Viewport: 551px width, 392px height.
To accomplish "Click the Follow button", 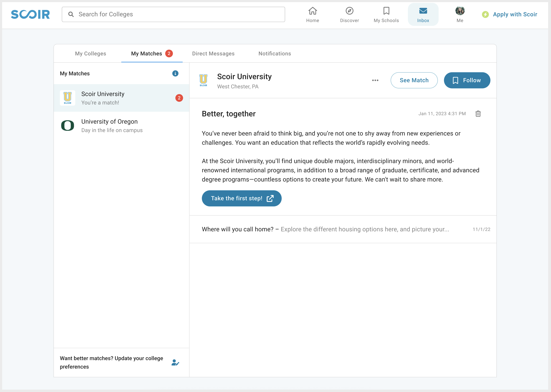I will [x=467, y=80].
